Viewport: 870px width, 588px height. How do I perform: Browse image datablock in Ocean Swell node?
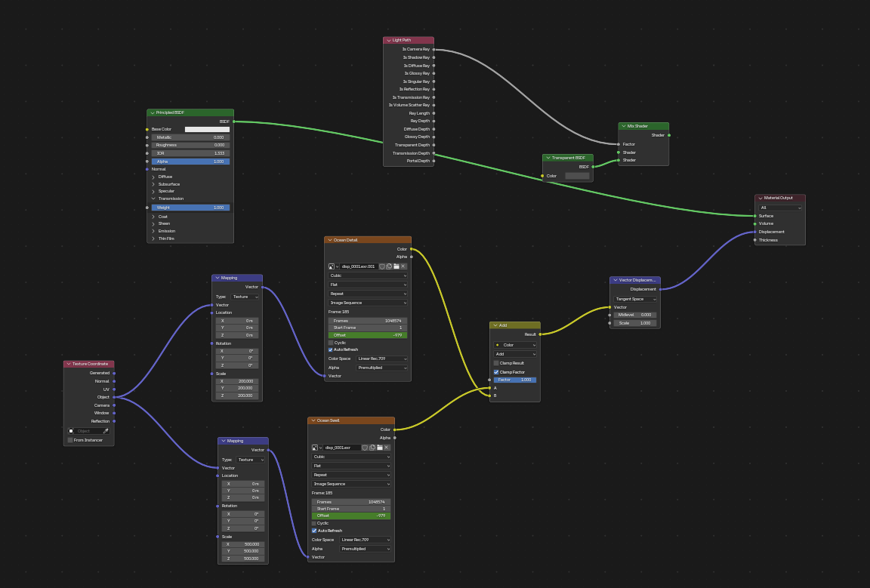pyautogui.click(x=316, y=448)
